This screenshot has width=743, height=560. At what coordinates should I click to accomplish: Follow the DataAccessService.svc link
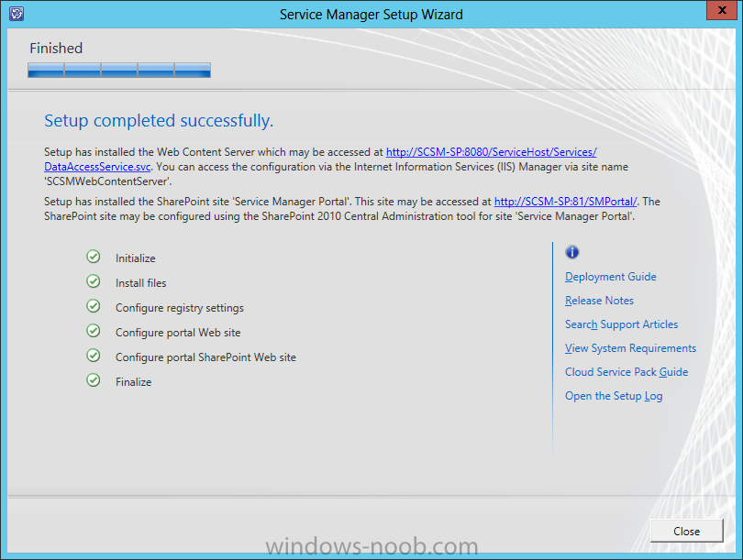pos(97,167)
